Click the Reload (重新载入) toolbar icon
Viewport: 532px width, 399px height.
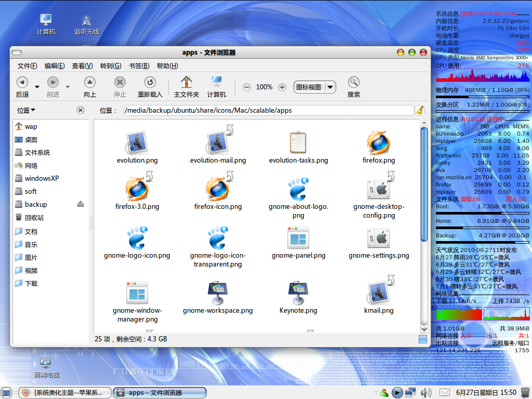click(x=150, y=83)
